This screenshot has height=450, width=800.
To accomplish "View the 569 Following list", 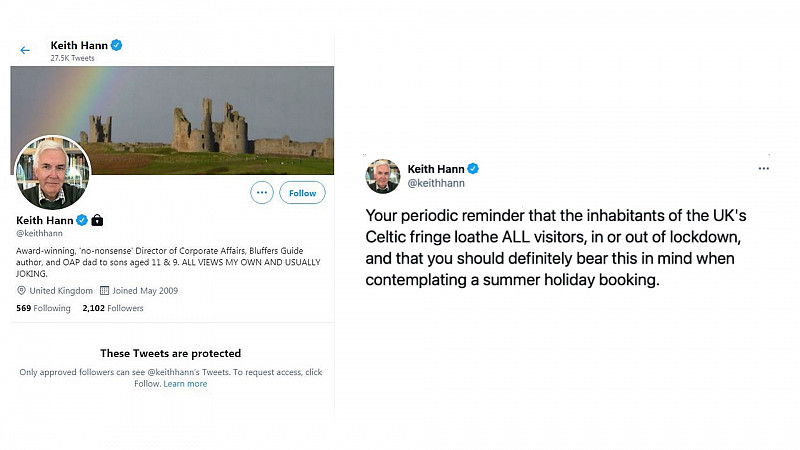I will (x=43, y=308).
